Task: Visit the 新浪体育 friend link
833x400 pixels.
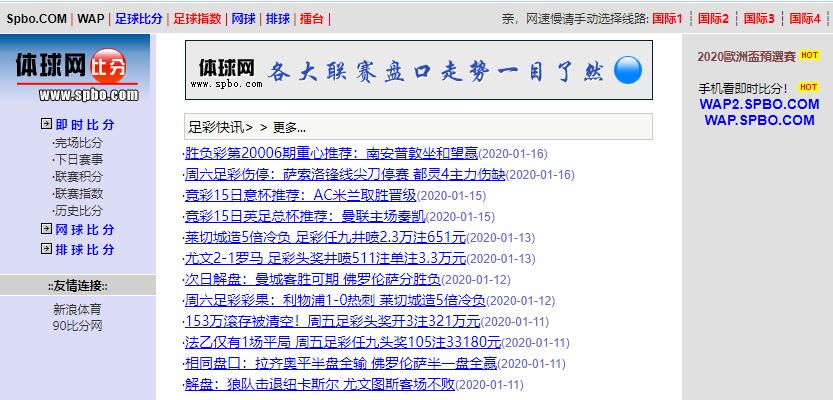Action: 77,309
